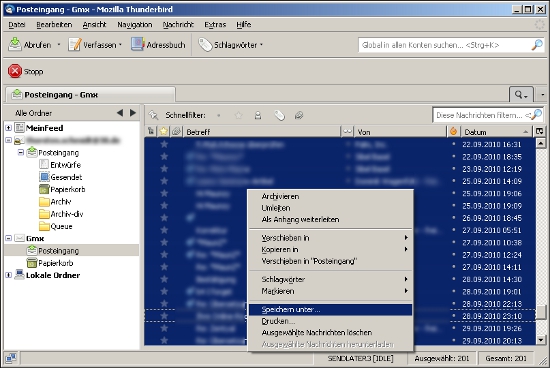The image size is (550, 368).
Task: Sort by the junk flame column
Action: [454, 132]
